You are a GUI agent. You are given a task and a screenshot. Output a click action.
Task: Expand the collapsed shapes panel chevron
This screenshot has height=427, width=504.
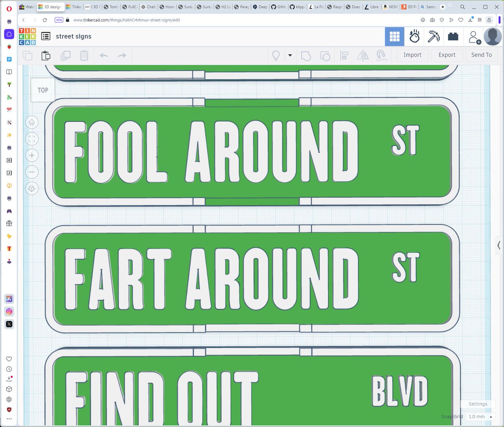click(498, 245)
